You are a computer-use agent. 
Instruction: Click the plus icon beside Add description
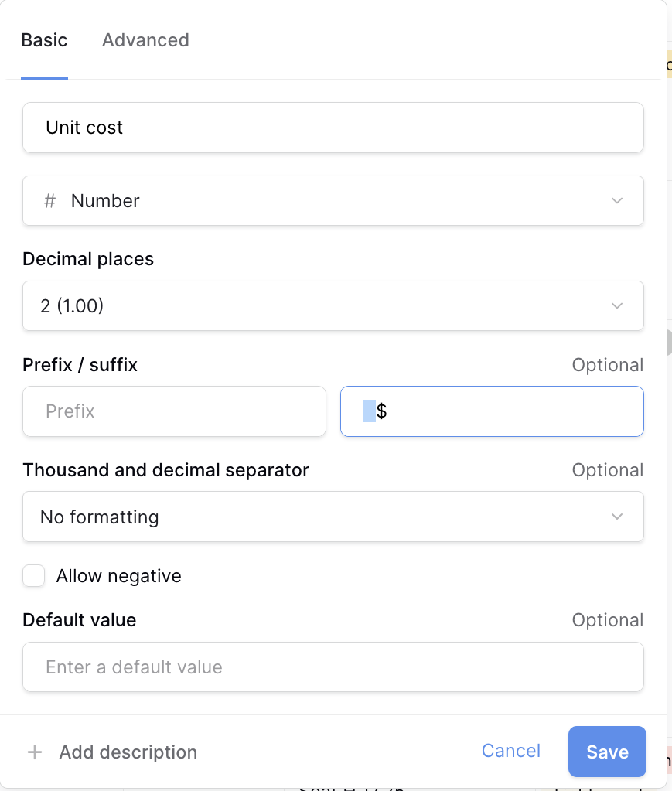coord(35,752)
